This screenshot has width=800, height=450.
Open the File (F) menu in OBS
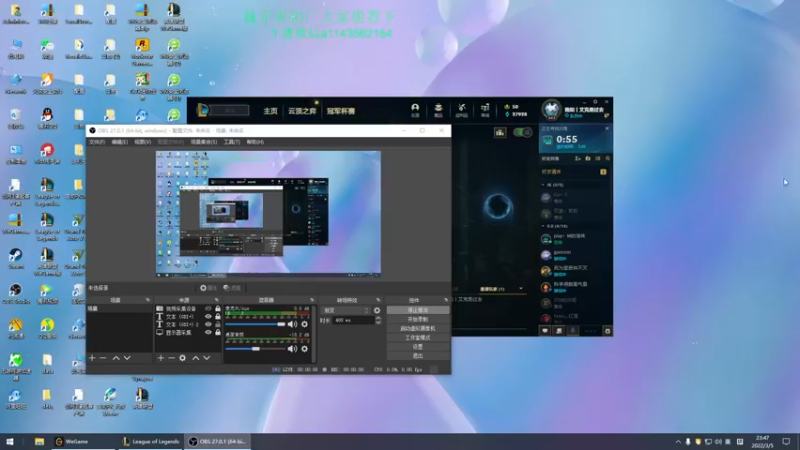[97, 142]
